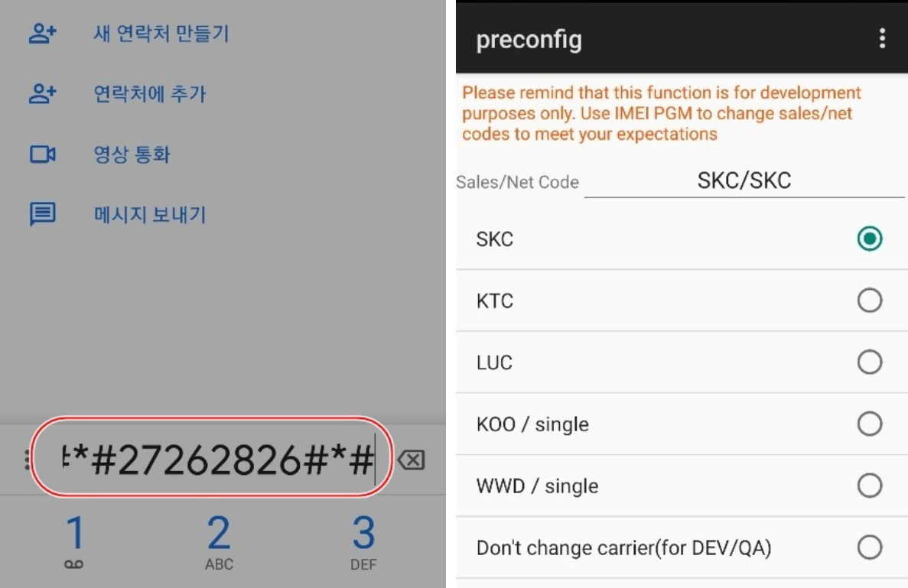
Task: Tap the send message chat icon
Action: click(x=42, y=214)
